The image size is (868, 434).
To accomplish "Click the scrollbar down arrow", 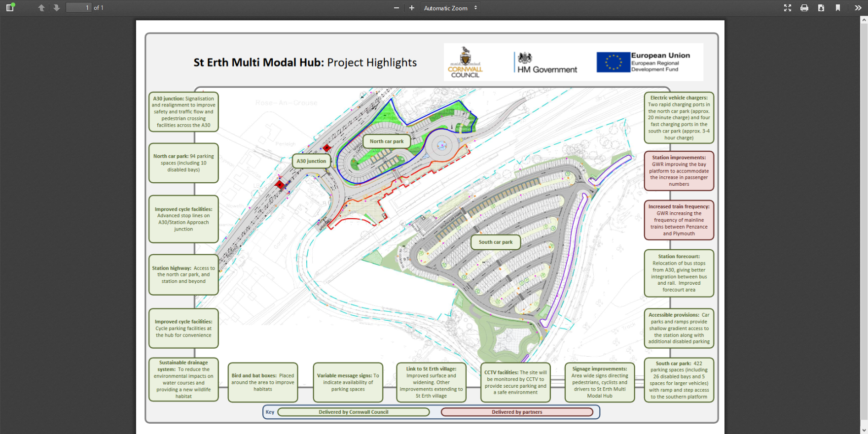I will [x=864, y=430].
